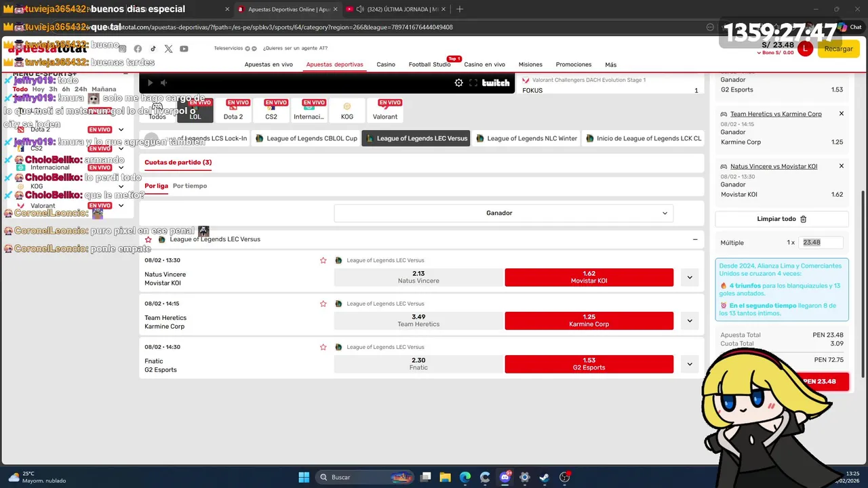Click the Múltiple stake amount field

821,243
